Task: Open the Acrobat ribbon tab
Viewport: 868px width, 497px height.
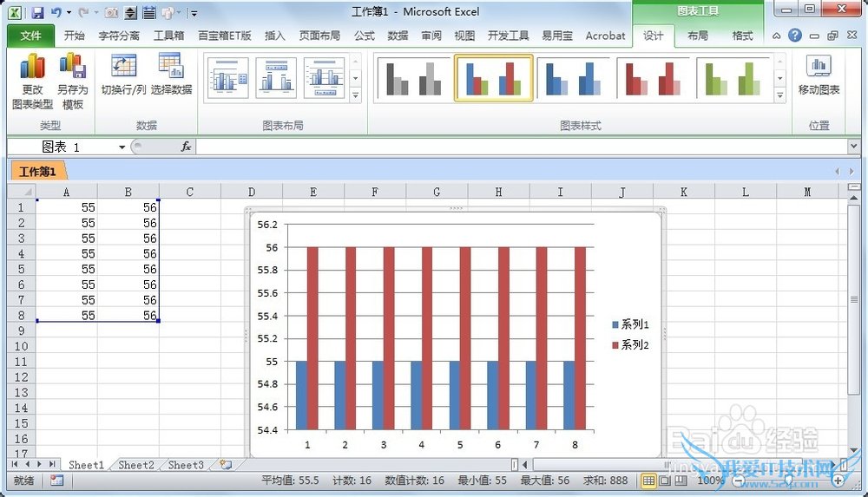Action: point(605,36)
